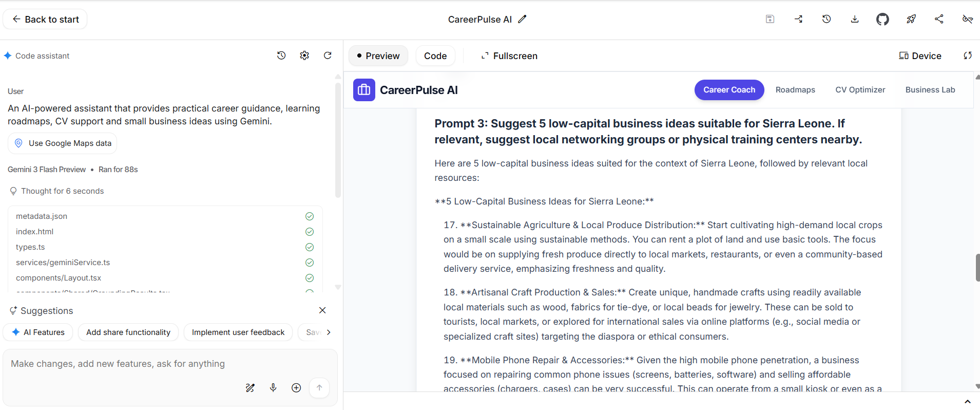Click the metadata.json file row
This screenshot has height=410, width=980.
click(165, 216)
